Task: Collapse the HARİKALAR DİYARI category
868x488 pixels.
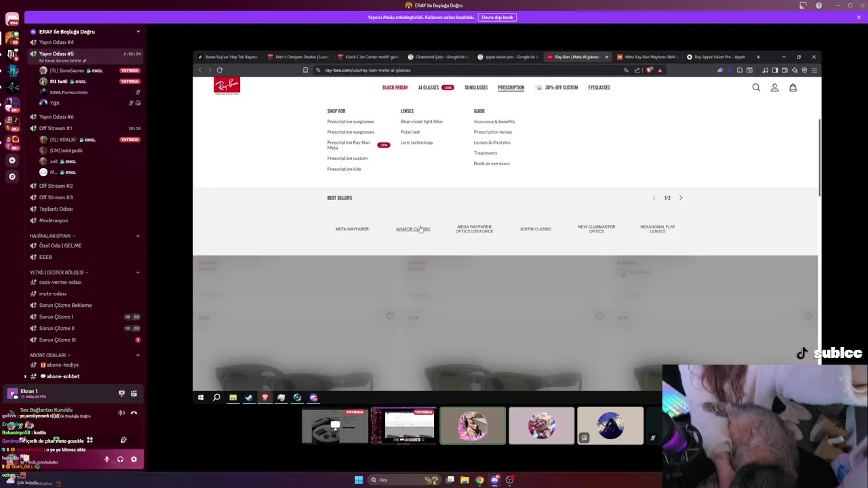Action: click(52, 236)
